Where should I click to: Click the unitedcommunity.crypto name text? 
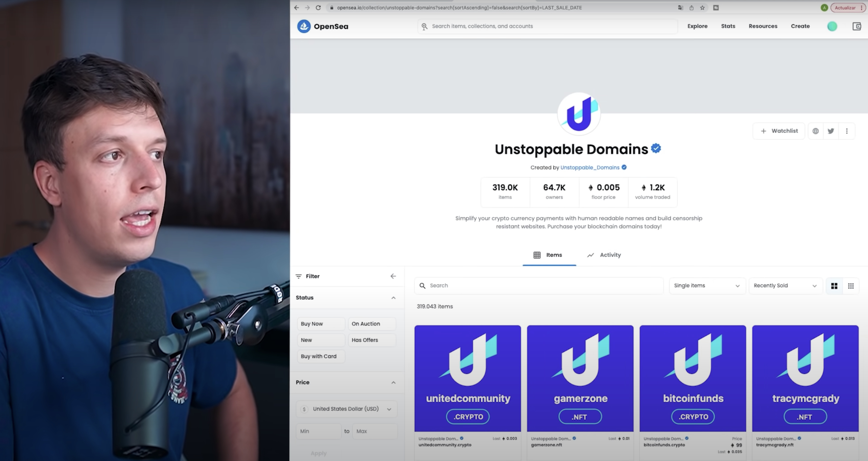[x=445, y=445]
